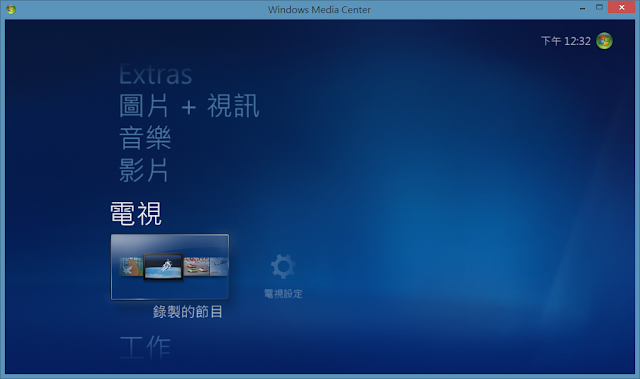Click the Media Center icon in the title bar
The image size is (640, 379).
click(11, 9)
